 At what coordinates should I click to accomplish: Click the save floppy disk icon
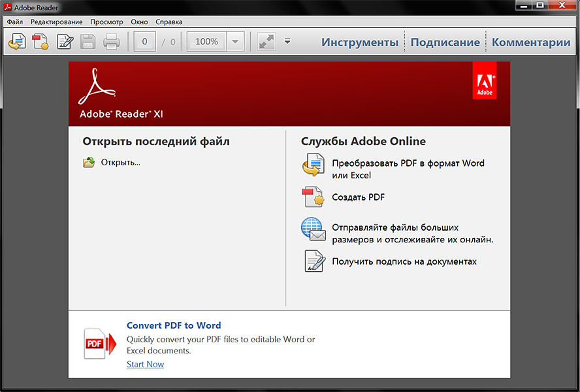click(x=88, y=42)
